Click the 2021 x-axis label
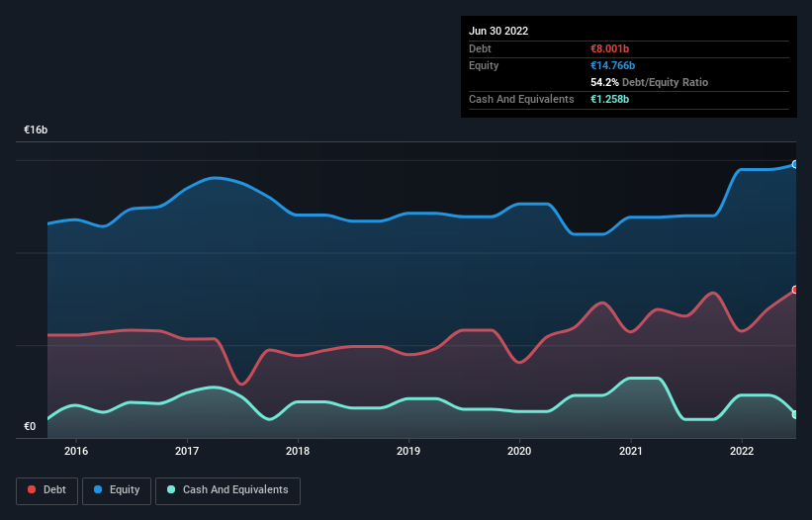Viewport: 812px width, 520px height. (631, 451)
